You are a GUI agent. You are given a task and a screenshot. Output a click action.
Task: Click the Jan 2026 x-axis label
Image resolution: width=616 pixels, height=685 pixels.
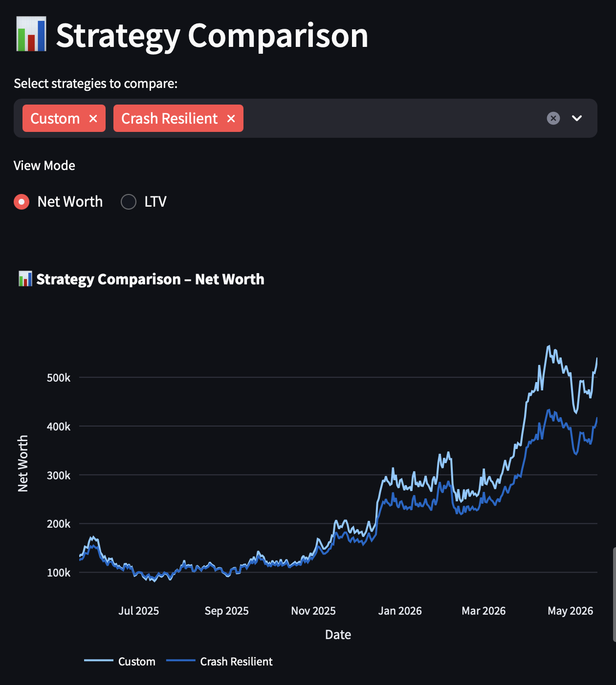[400, 611]
